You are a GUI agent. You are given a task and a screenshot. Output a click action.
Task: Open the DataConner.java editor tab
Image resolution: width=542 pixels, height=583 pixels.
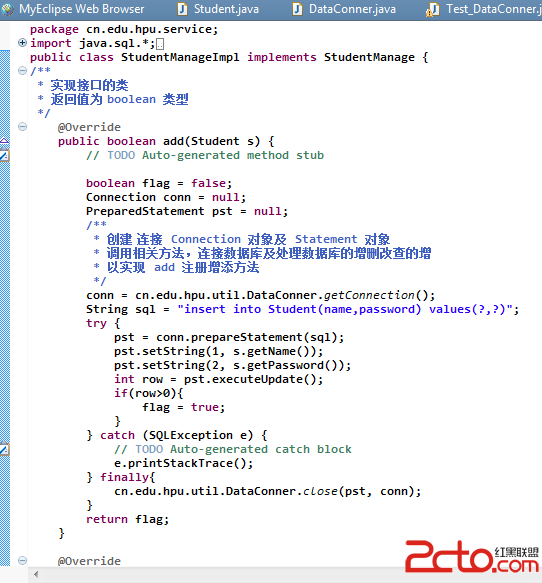pyautogui.click(x=344, y=9)
